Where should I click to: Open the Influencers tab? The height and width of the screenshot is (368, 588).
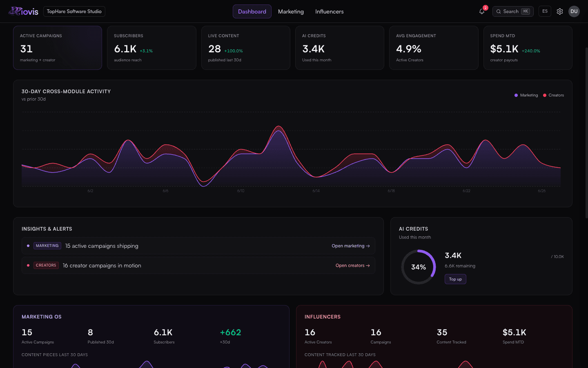pos(330,11)
